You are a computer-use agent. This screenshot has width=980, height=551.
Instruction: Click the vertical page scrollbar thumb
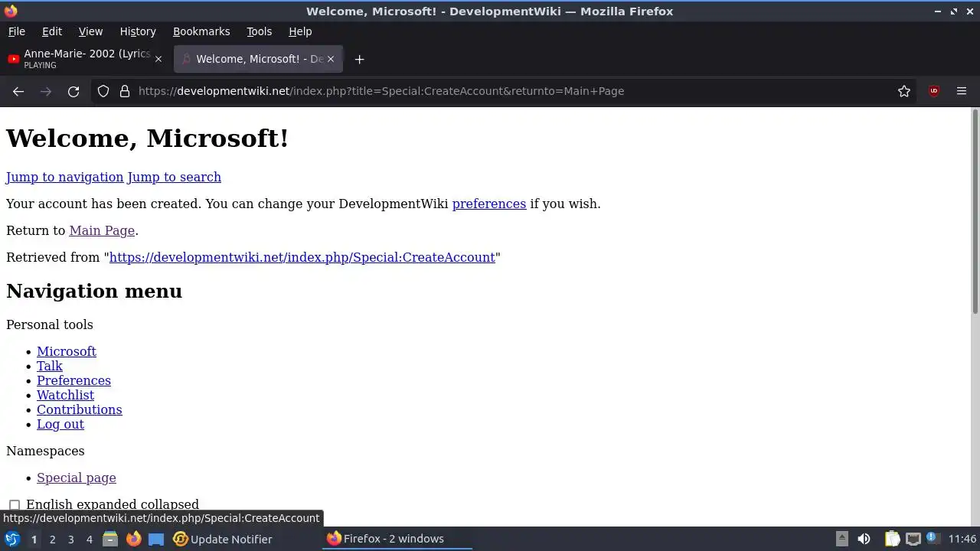coord(975,211)
